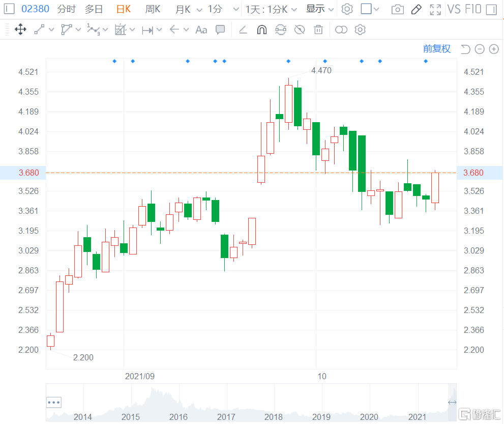The height and width of the screenshot is (424, 504).
Task: Open the drawing toolbar settings gear
Action: point(360,30)
